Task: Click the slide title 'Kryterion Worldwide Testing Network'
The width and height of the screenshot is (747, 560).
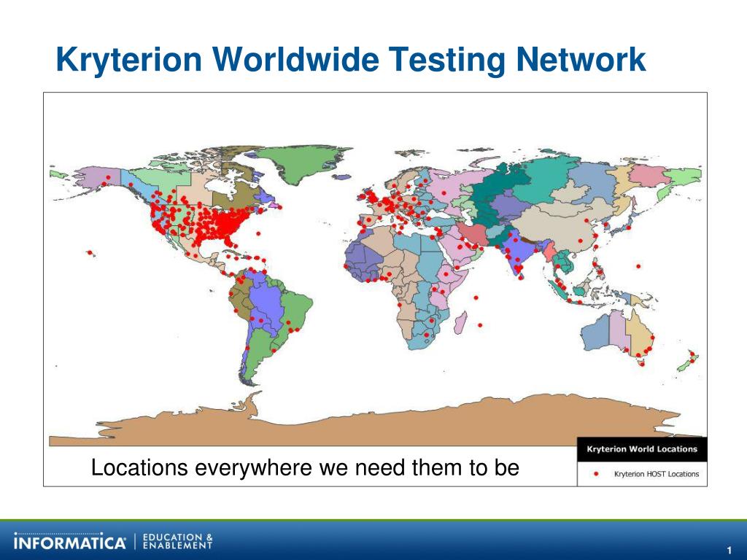Action: (351, 60)
